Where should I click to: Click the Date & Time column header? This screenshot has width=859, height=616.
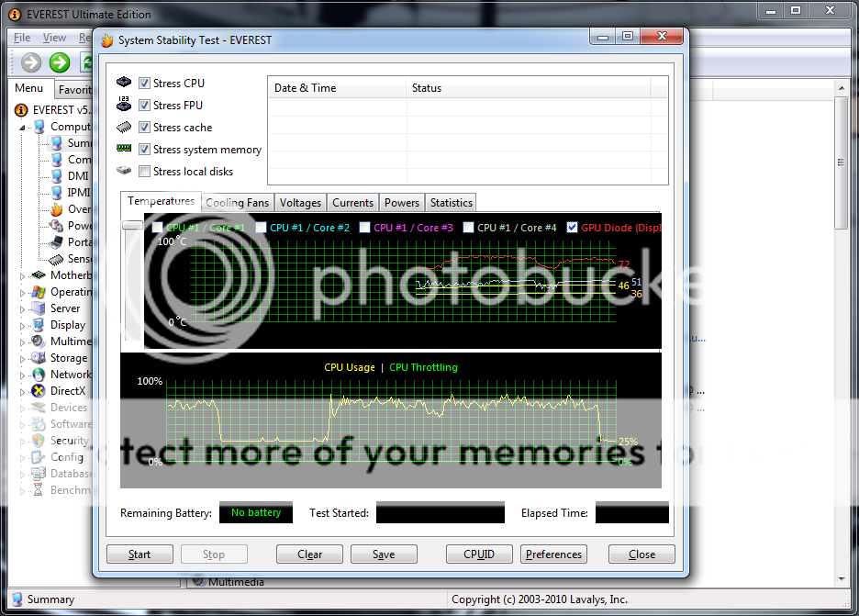(336, 88)
